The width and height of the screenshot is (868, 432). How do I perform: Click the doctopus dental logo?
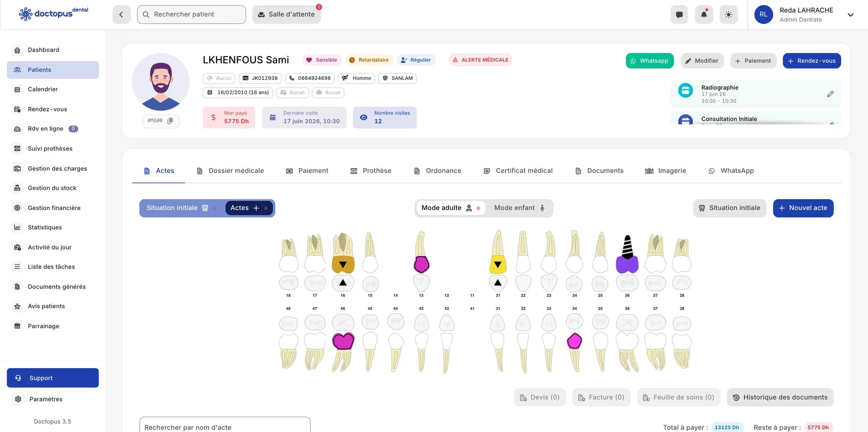point(53,14)
